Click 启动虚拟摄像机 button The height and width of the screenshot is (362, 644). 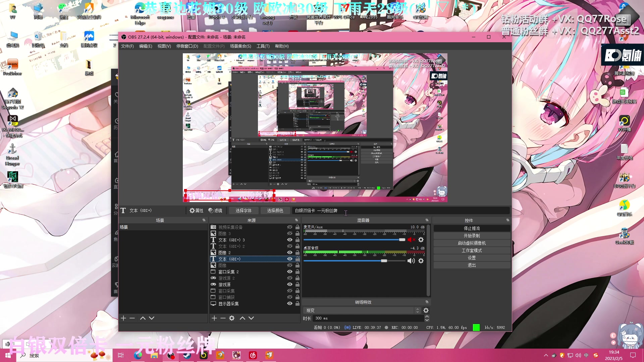tap(472, 243)
